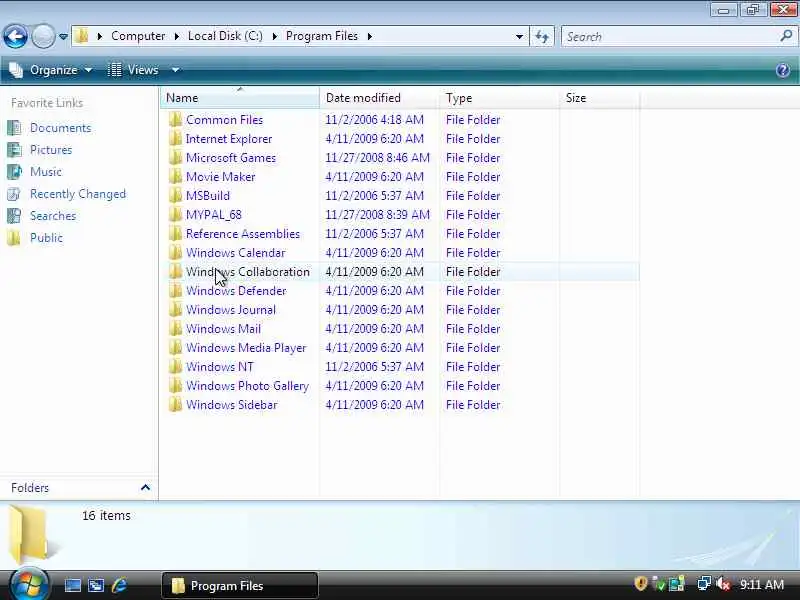The image size is (800, 600).
Task: Open Pictures in Favorite Links
Action: click(x=51, y=150)
